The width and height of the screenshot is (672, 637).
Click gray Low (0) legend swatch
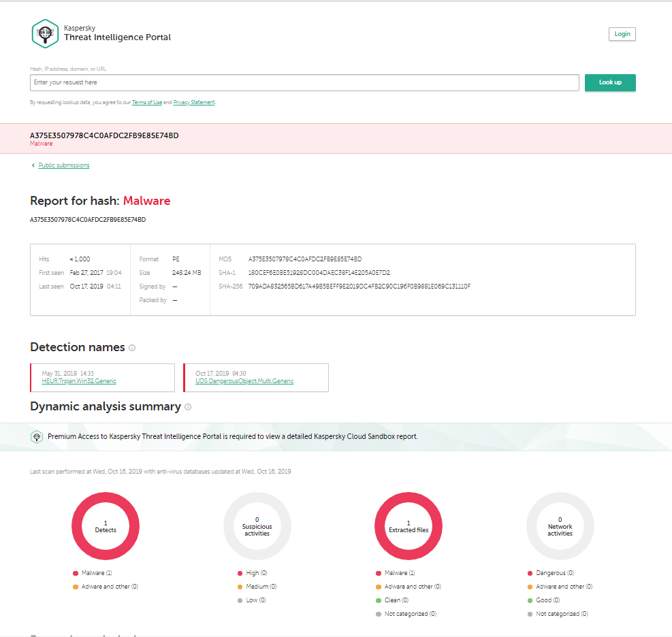click(240, 600)
